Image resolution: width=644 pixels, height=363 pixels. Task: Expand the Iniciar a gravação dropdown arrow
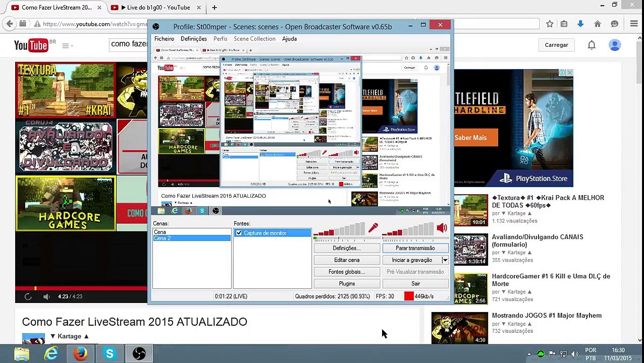(445, 260)
